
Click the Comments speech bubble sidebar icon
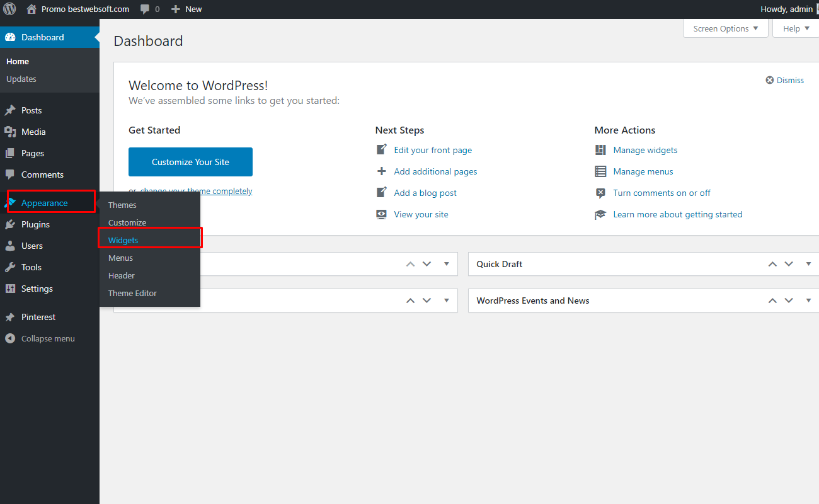pyautogui.click(x=10, y=175)
